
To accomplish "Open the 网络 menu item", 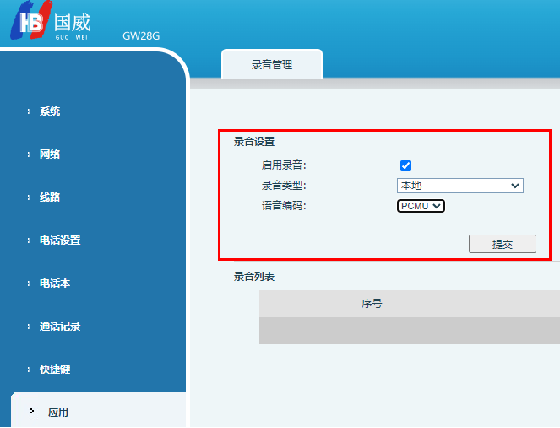I will (50, 154).
